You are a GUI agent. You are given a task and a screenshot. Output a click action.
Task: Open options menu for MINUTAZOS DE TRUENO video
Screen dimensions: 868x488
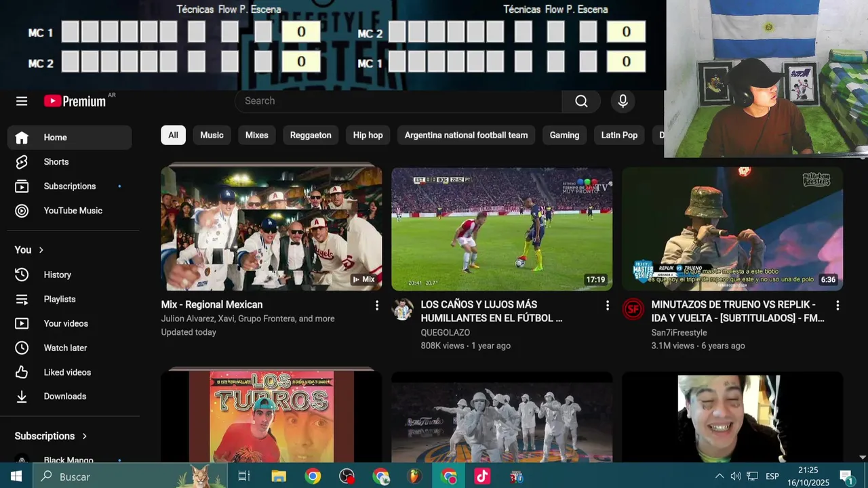pyautogui.click(x=837, y=306)
